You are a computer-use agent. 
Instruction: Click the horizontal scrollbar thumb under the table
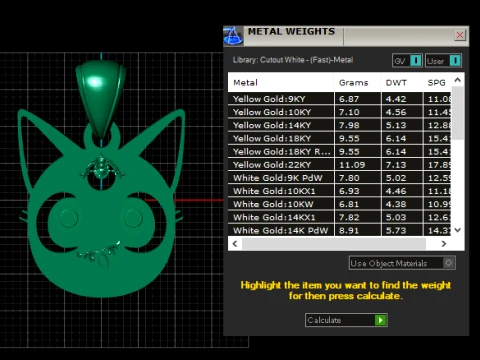[334, 244]
